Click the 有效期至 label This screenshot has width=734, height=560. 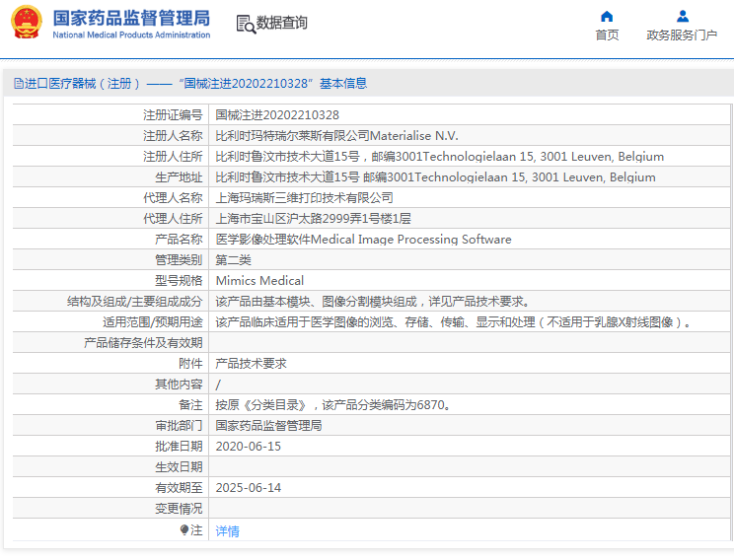click(x=179, y=487)
